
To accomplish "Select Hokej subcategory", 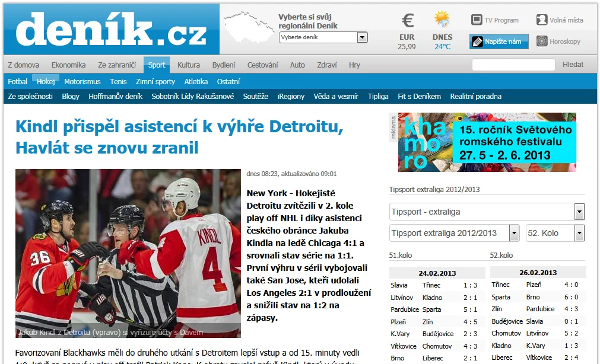I will point(46,81).
